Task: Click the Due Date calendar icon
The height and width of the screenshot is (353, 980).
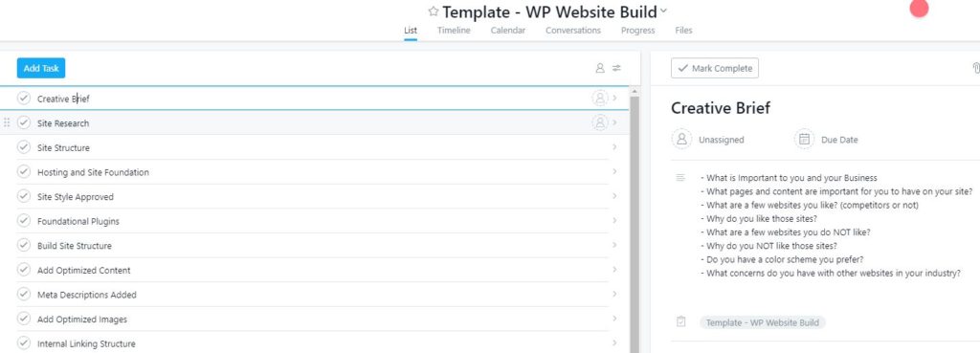Action: tap(804, 140)
